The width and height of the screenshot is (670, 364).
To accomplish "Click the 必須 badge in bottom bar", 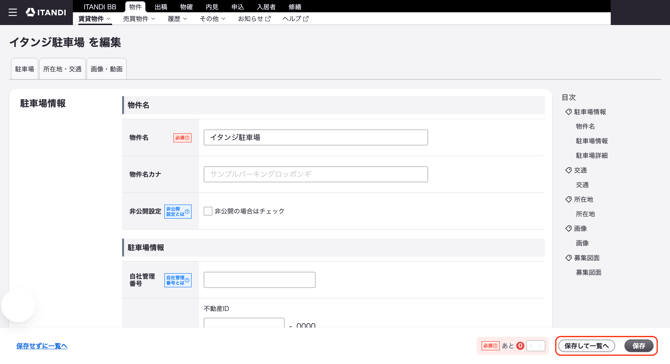I will pyautogui.click(x=490, y=346).
